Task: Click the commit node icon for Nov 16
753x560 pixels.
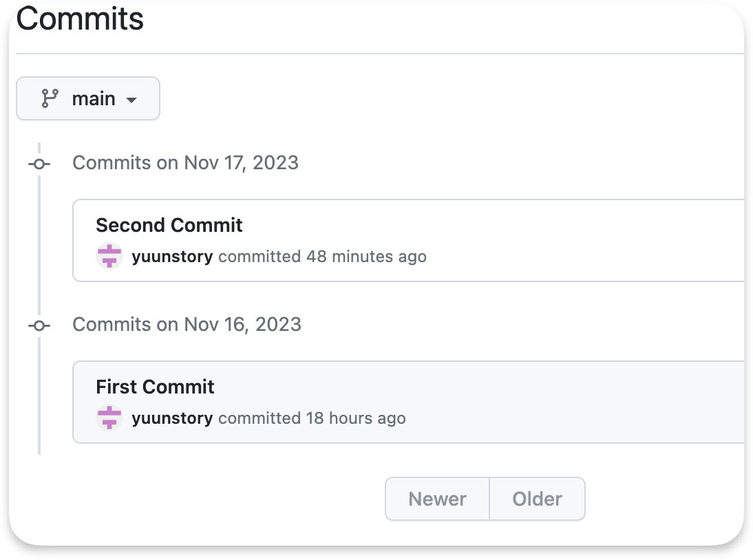Action: click(x=39, y=326)
